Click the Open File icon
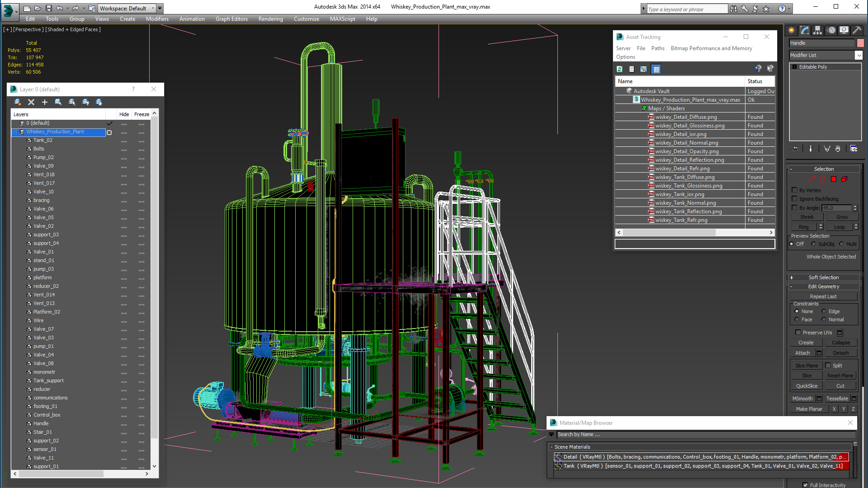The height and width of the screenshot is (488, 868). [x=38, y=8]
